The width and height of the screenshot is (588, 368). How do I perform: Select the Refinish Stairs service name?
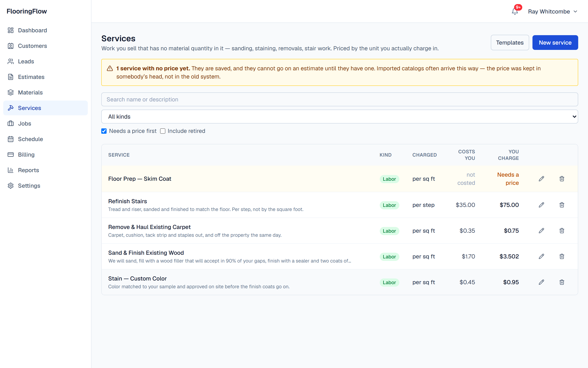128,201
